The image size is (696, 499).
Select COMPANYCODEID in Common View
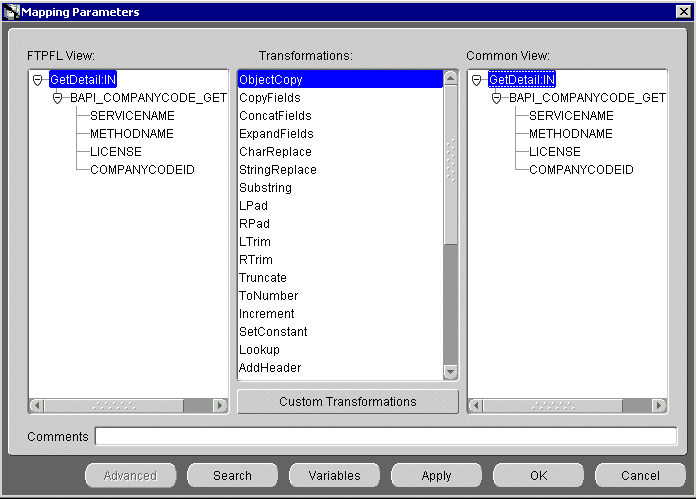[x=581, y=170]
